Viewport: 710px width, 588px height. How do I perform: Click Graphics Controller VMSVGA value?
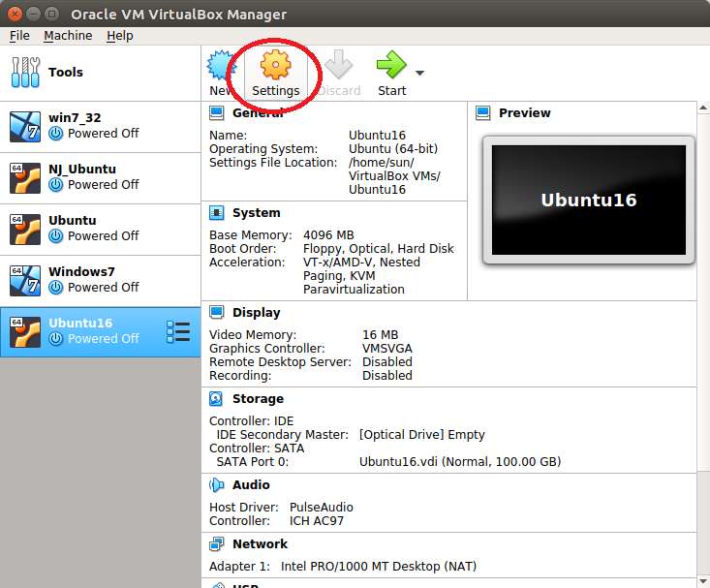[387, 349]
